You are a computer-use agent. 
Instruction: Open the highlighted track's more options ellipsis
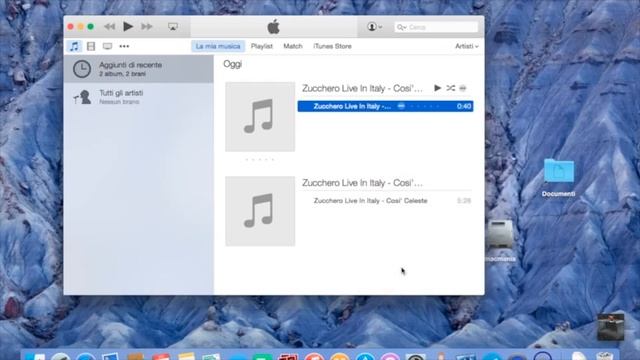pos(401,106)
